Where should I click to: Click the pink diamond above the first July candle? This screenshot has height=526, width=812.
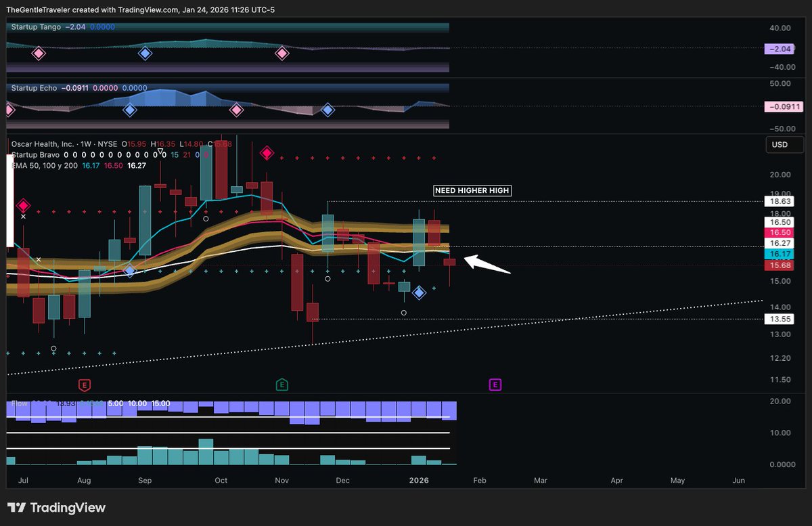tap(24, 205)
